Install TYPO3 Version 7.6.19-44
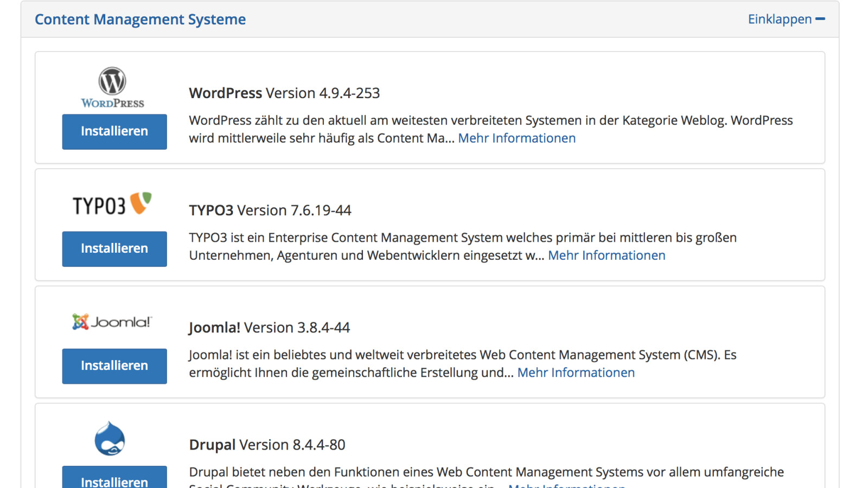 [x=114, y=248]
